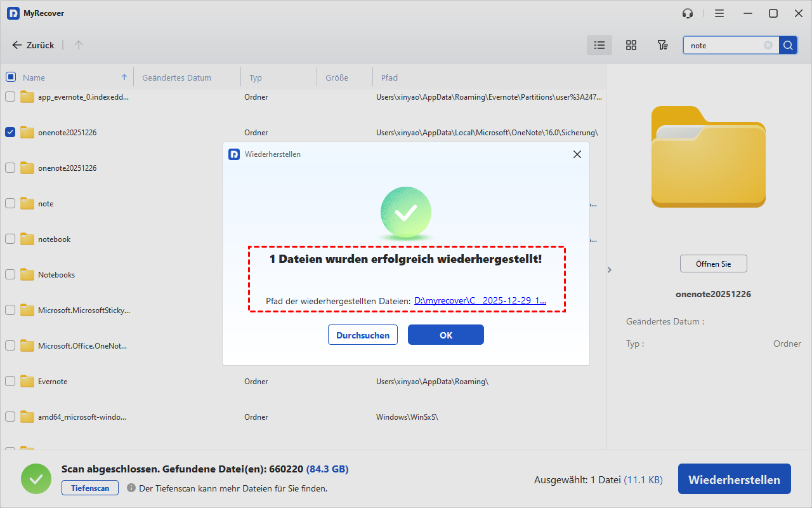Switch to grid thumbnail view
This screenshot has height=508, width=812.
click(631, 45)
